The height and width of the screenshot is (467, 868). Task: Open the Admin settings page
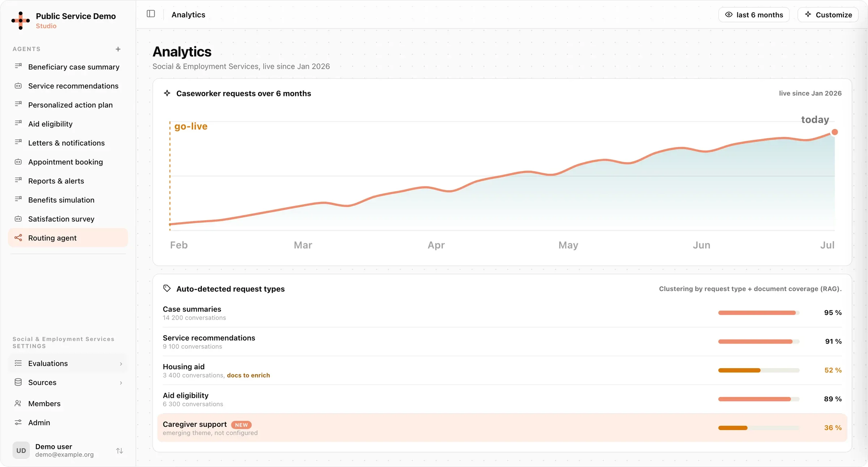(x=68, y=422)
